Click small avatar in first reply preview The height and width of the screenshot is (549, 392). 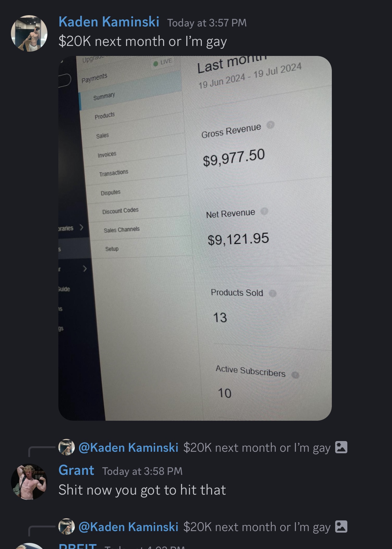[x=67, y=447]
